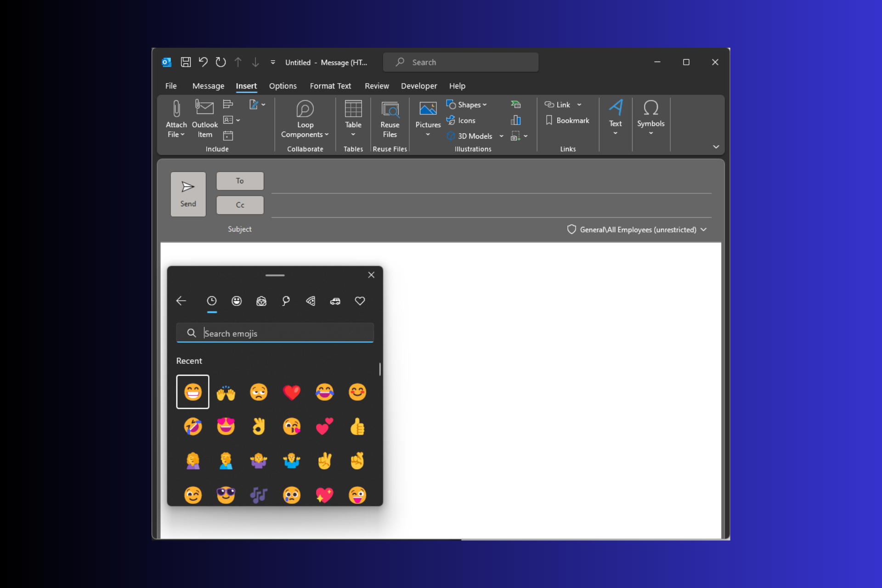This screenshot has width=882, height=588.
Task: Insert SmartArt graphic
Action: [x=516, y=105]
